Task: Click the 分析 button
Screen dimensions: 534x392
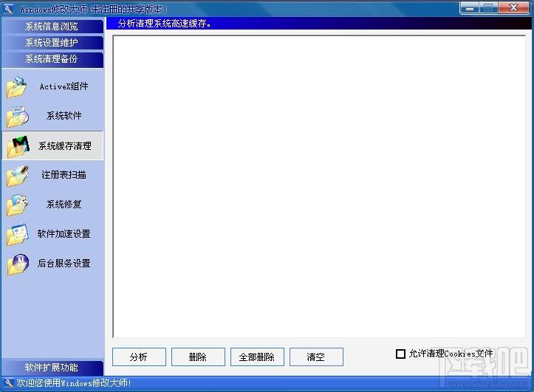Action: tap(139, 357)
